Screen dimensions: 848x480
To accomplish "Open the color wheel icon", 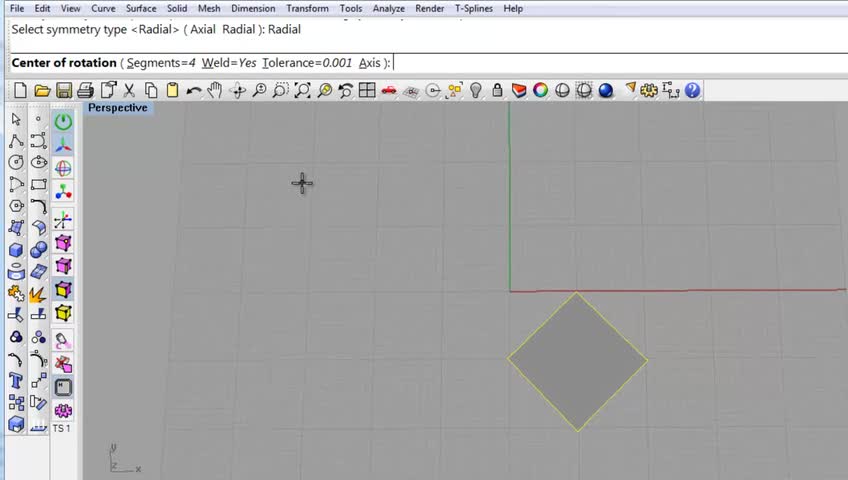I will 540,90.
